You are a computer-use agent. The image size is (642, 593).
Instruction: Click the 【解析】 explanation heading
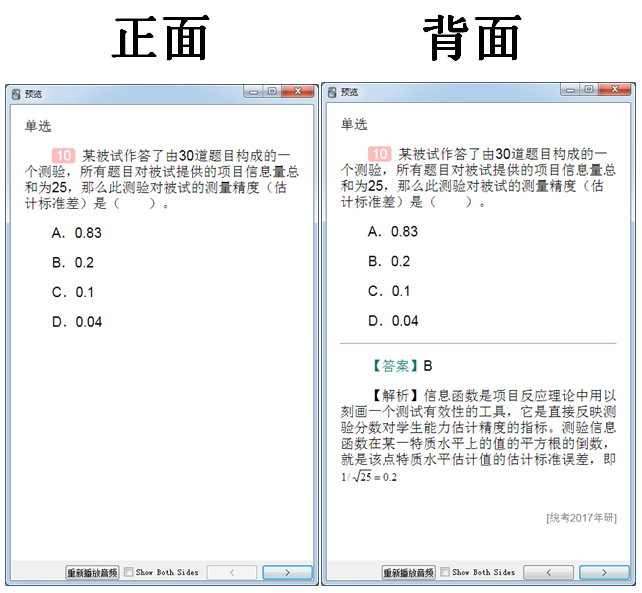[x=395, y=396]
